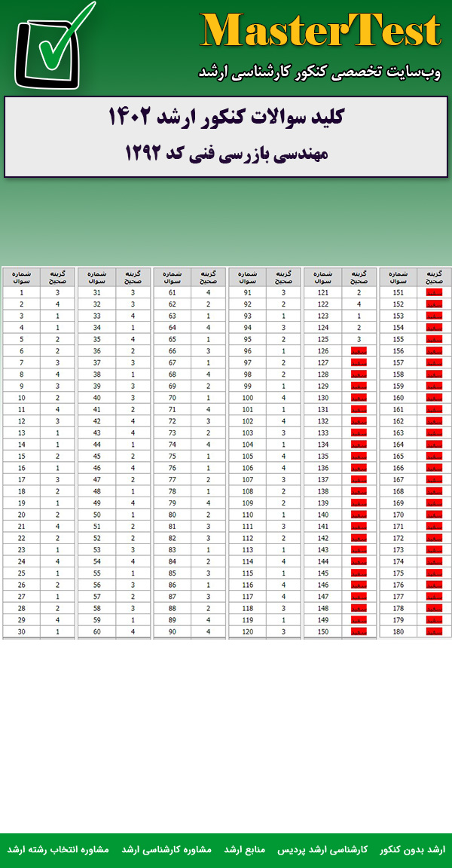Select the question number 121 cell

(323, 292)
